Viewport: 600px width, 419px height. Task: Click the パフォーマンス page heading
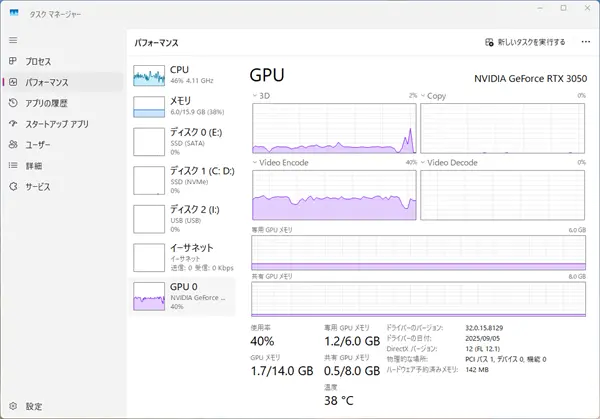[156, 43]
